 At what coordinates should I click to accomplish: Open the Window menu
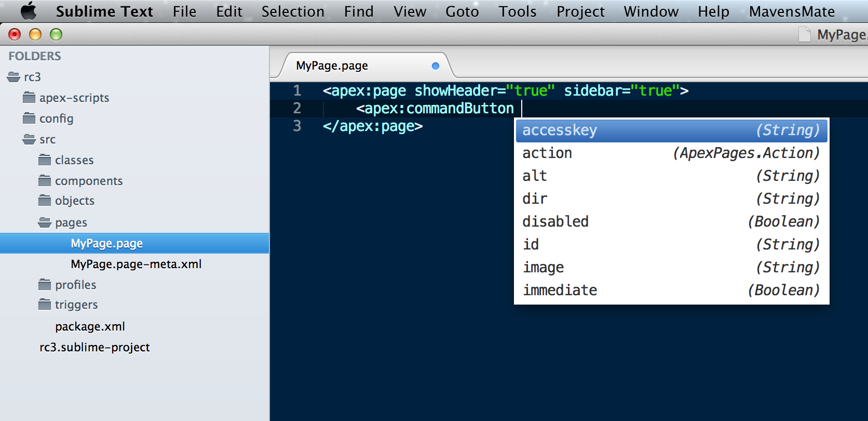[x=651, y=11]
